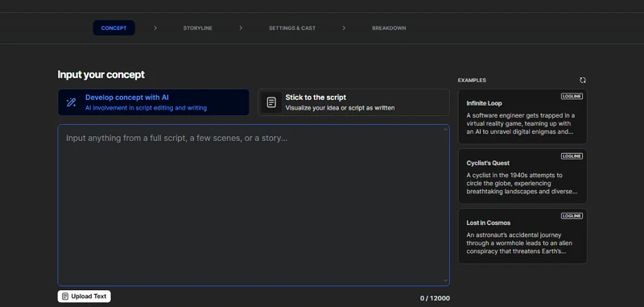Viewport: 644px width, 307px height.
Task: Click the EXAMPLES heading
Action: (472, 80)
